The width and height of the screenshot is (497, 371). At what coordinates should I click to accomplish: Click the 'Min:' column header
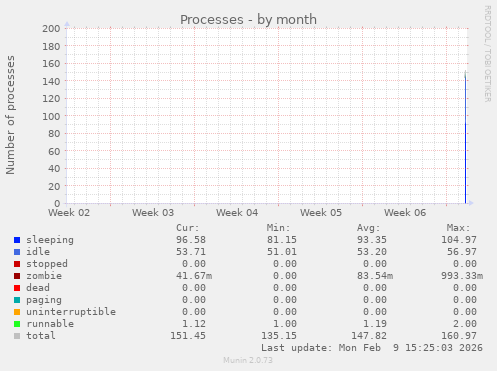(x=278, y=228)
